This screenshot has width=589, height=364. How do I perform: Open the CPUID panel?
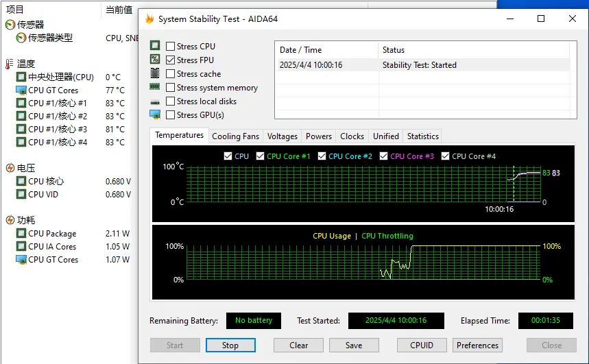click(x=422, y=345)
